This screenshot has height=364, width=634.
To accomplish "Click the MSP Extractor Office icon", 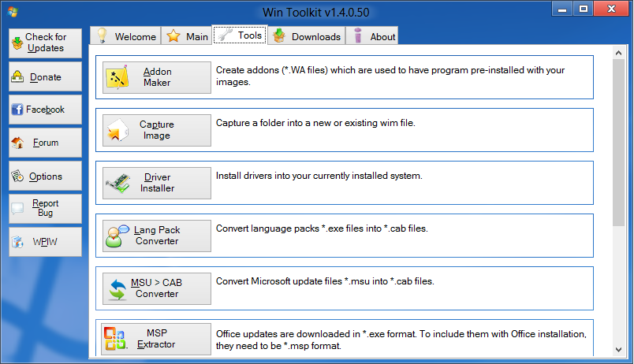I will [x=115, y=339].
